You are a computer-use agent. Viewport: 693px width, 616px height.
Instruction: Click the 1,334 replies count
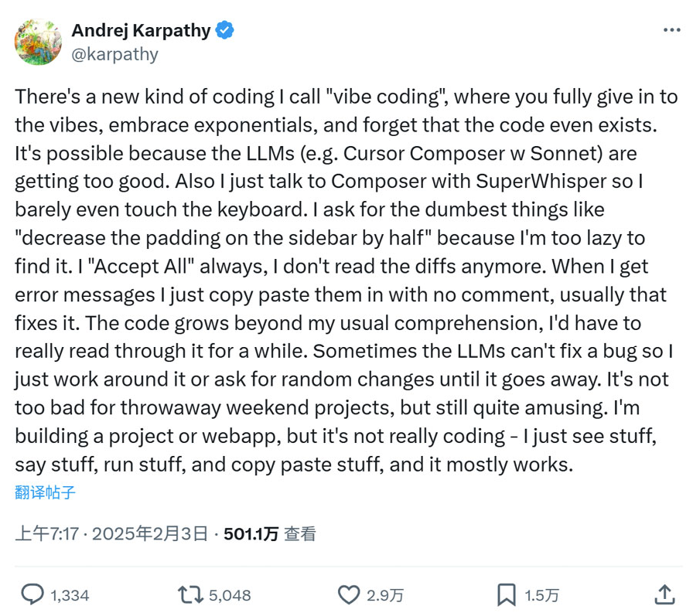coord(70,595)
